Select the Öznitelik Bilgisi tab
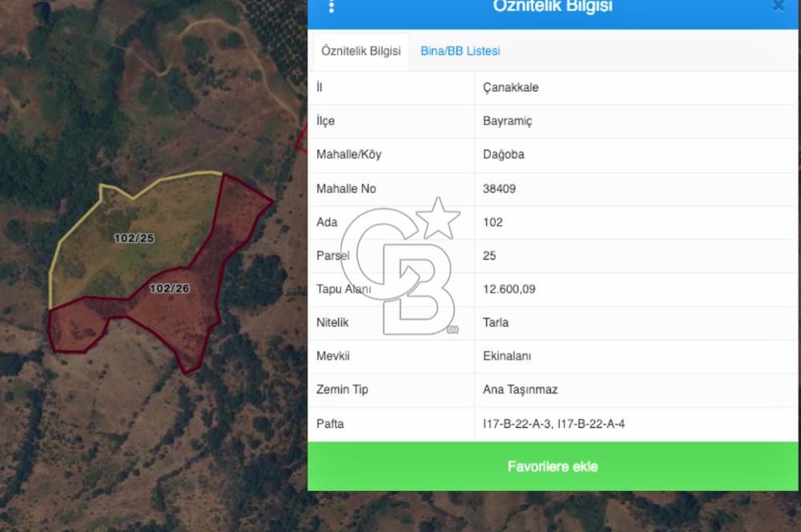The width and height of the screenshot is (801, 532). 360,51
